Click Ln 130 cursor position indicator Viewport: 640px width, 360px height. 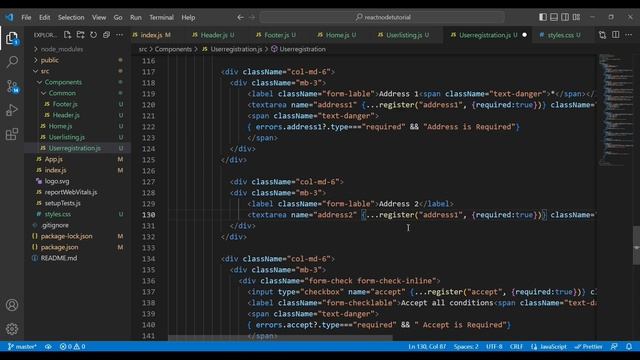click(427, 347)
